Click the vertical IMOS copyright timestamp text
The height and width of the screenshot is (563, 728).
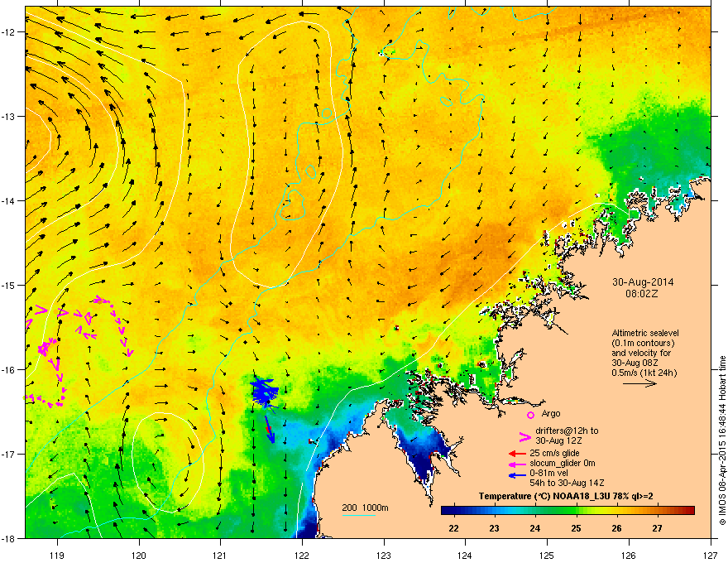(x=722, y=440)
